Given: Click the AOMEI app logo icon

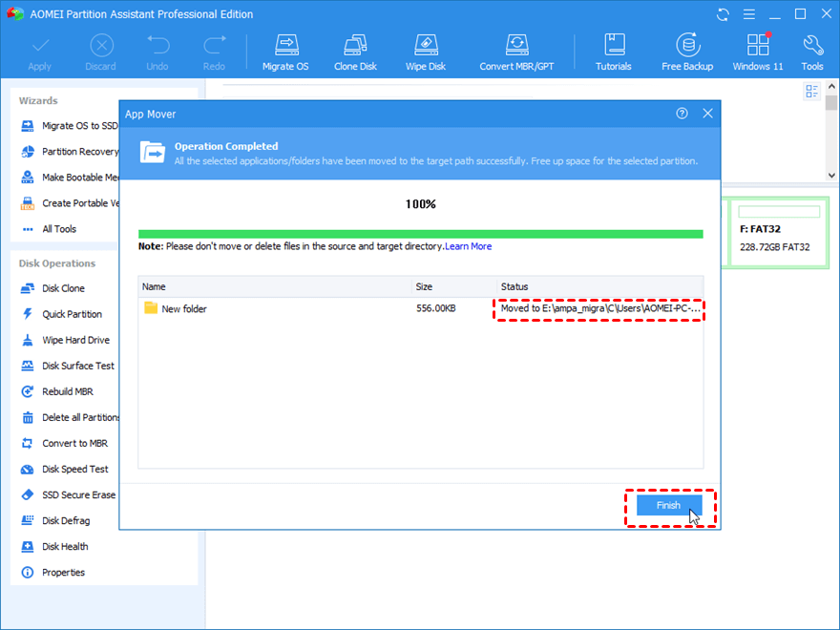Looking at the screenshot, I should click(15, 14).
